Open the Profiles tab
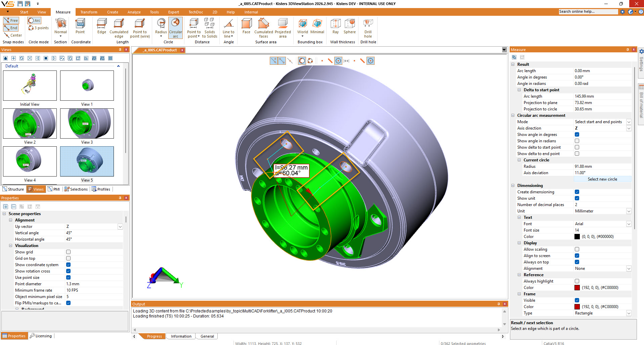Image resolution: width=644 pixels, height=345 pixels. click(101, 189)
